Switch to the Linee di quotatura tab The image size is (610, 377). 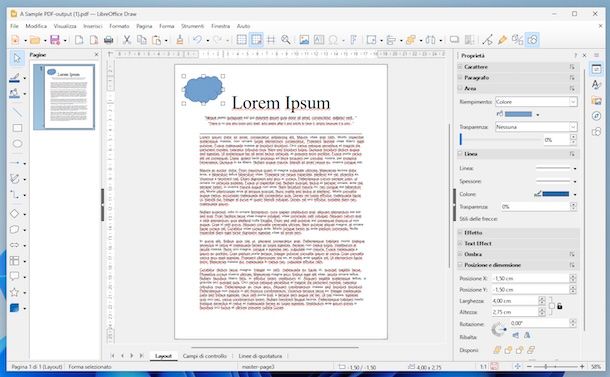coord(260,356)
